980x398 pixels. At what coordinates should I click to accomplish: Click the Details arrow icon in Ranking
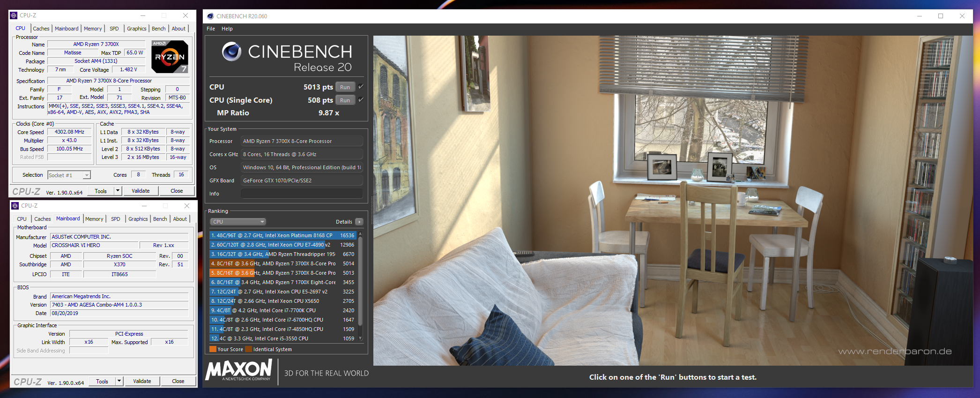point(359,222)
